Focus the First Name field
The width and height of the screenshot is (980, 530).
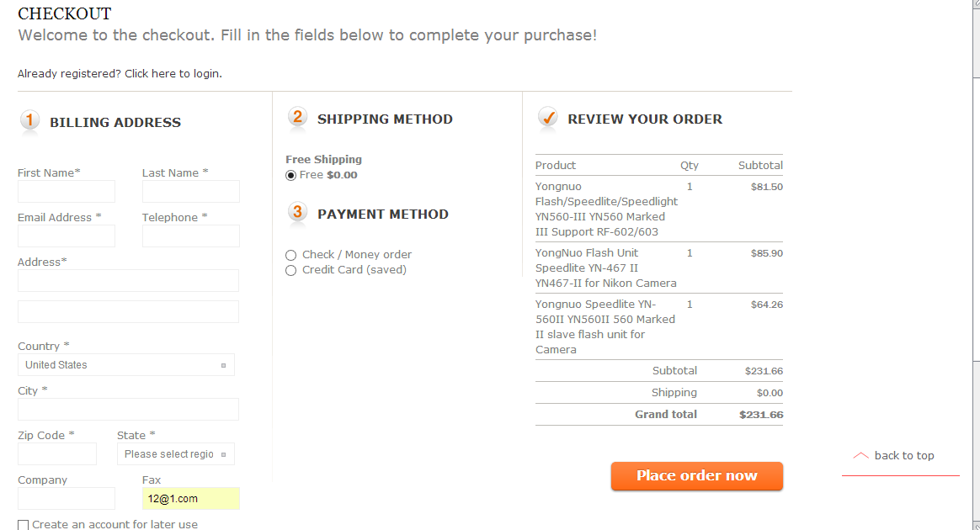(x=67, y=192)
